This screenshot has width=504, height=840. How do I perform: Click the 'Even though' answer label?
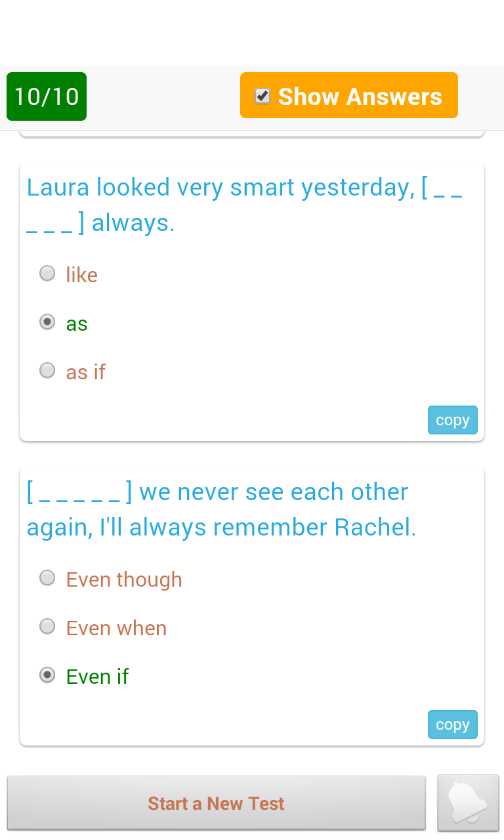[124, 579]
